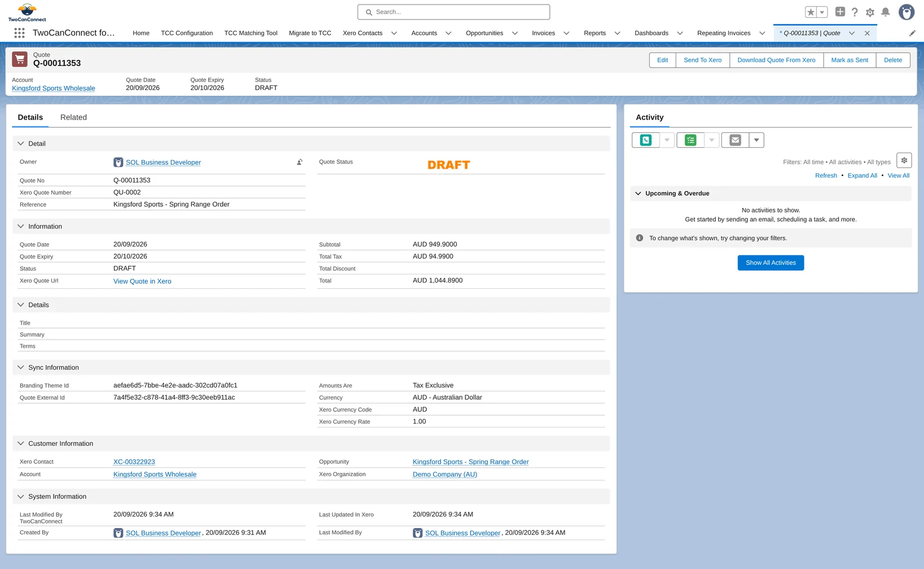Collapse the Information section
924x569 pixels.
[21, 226]
